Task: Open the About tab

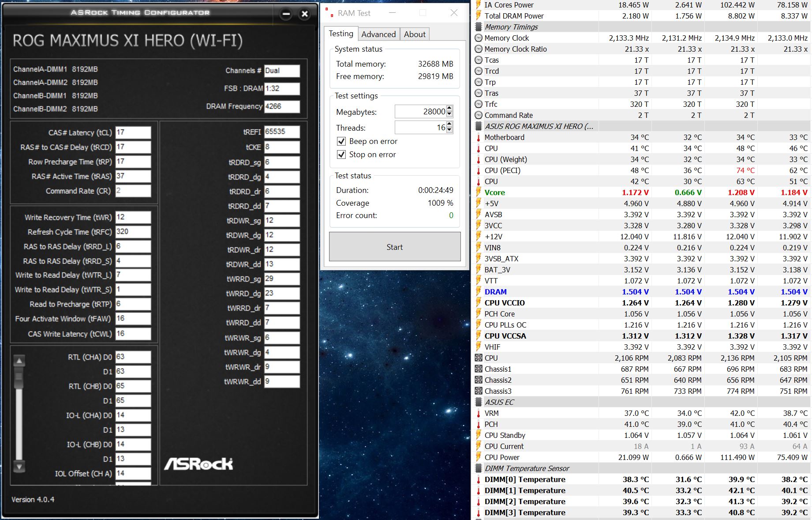Action: point(415,34)
